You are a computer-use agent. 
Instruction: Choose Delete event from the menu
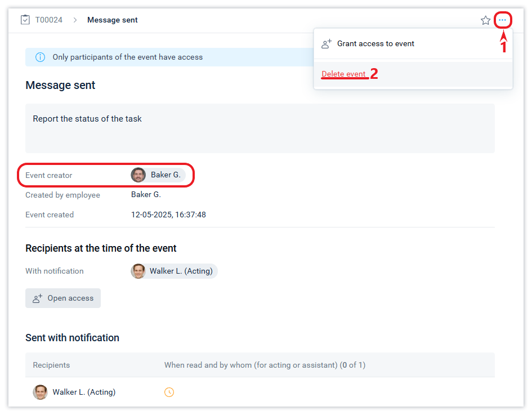[343, 74]
